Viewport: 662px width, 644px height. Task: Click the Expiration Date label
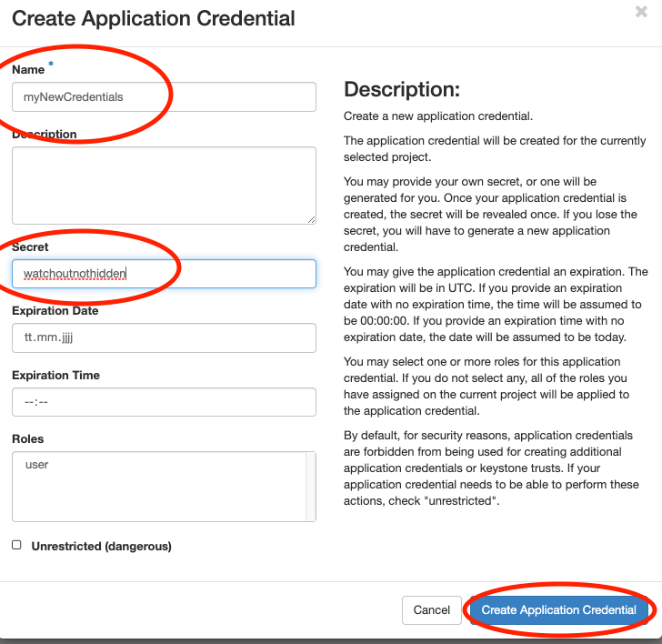pos(55,310)
